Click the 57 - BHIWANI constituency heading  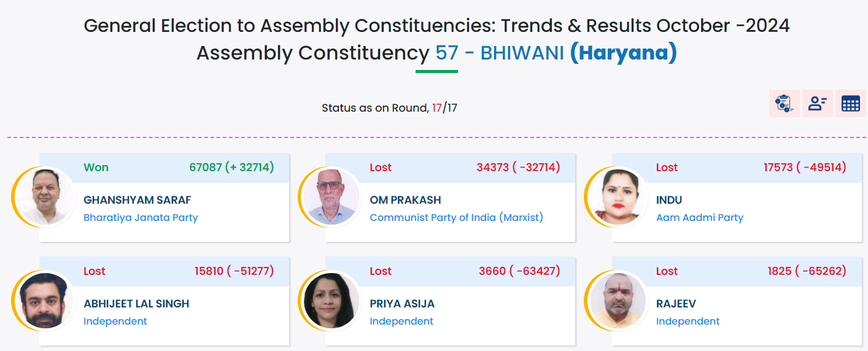click(499, 53)
